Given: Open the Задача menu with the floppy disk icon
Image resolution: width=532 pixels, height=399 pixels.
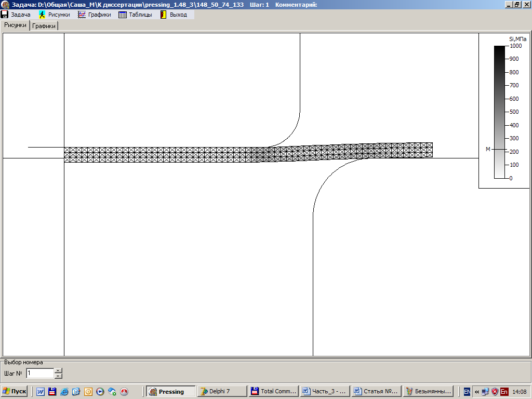Looking at the screenshot, I should point(16,15).
